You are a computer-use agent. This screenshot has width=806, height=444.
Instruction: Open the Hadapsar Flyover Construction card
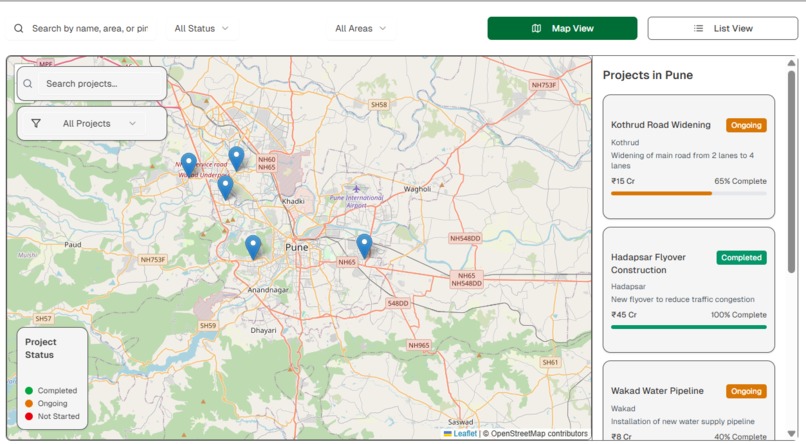click(689, 290)
